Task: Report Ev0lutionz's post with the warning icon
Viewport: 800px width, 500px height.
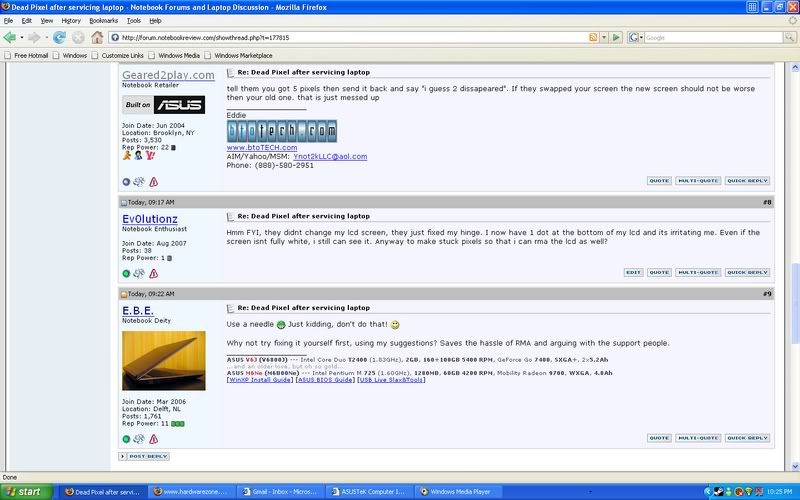Action: coord(154,273)
